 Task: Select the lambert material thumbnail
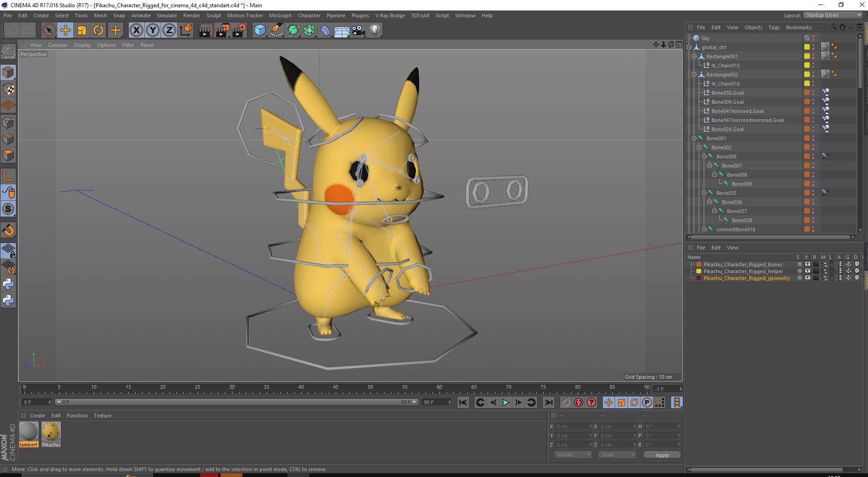coord(29,431)
